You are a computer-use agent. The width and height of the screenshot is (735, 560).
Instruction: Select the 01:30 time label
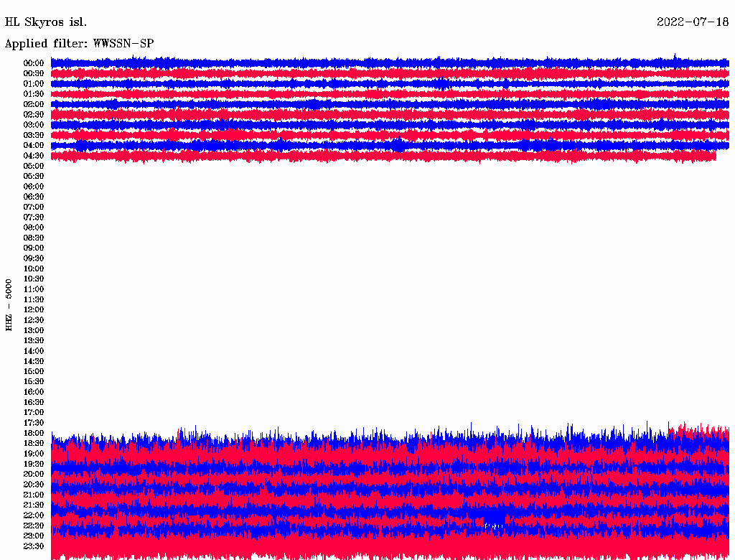(34, 94)
